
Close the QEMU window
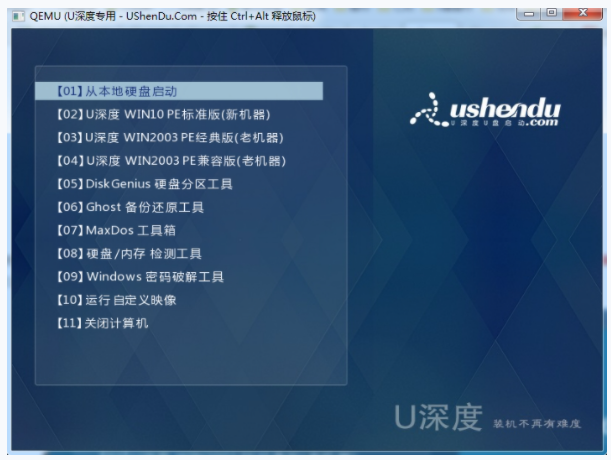pyautogui.click(x=583, y=13)
